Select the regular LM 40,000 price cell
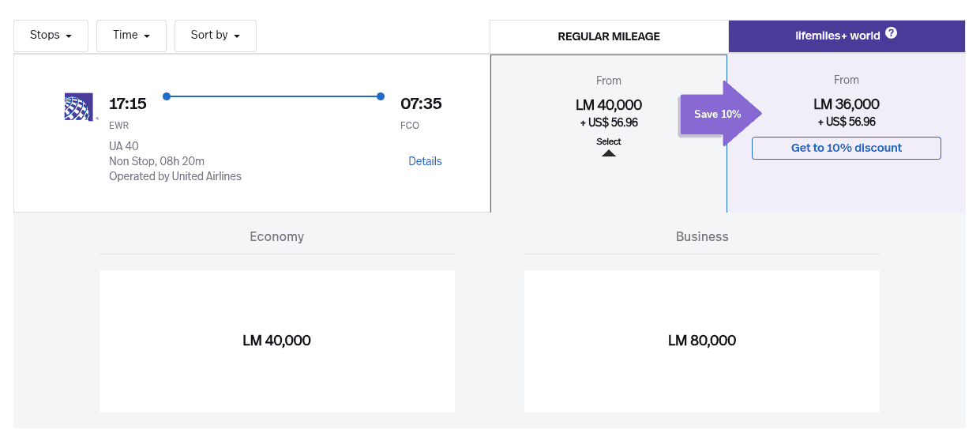The image size is (980, 437). point(608,104)
